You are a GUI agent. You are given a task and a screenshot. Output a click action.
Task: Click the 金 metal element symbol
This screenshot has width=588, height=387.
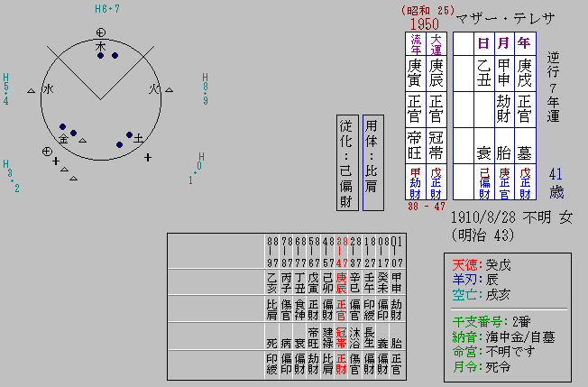pos(64,139)
